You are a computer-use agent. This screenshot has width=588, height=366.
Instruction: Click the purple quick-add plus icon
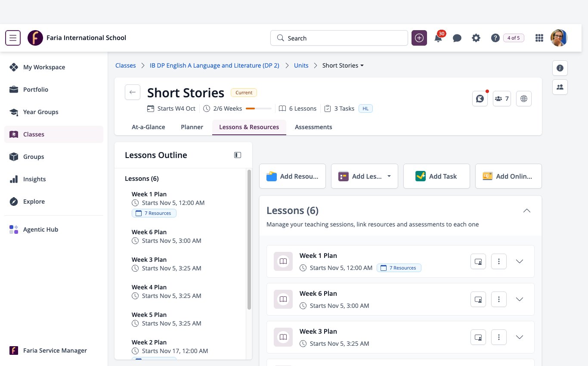click(x=419, y=38)
